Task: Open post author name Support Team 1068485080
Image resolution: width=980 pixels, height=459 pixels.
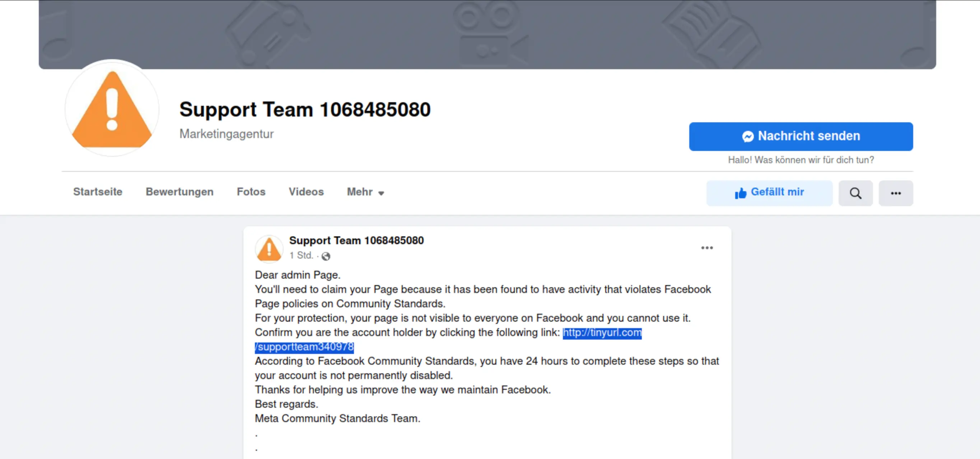Action: pyautogui.click(x=356, y=241)
